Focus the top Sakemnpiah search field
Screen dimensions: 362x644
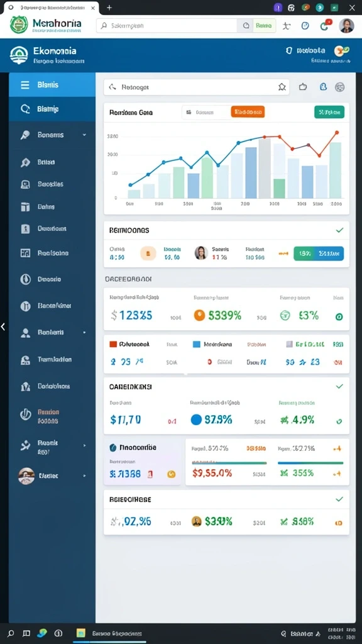coord(167,25)
